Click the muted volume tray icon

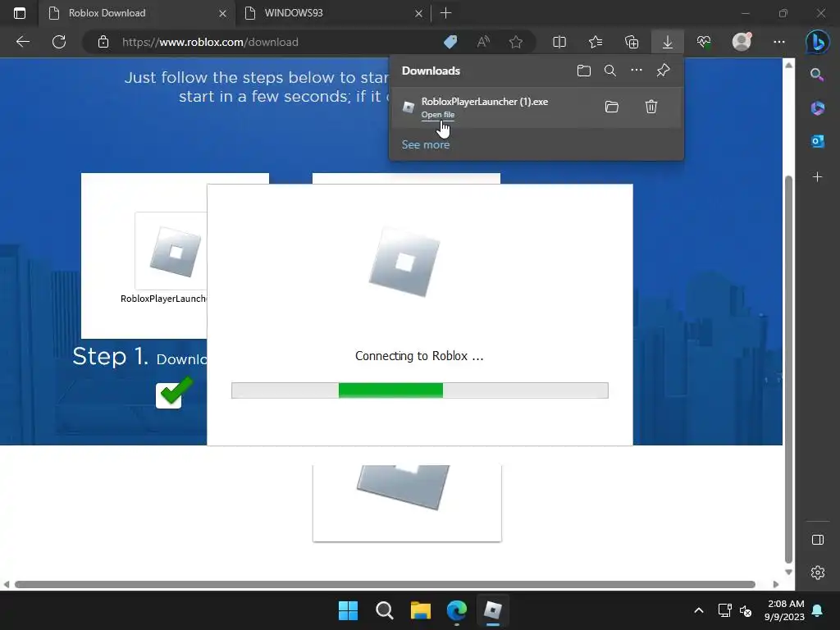745,610
